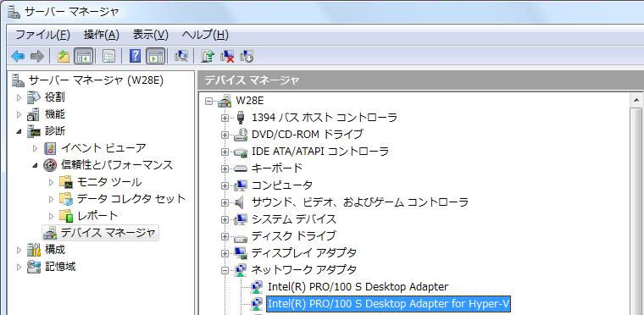Click the 役割 roles icon in tree

[34, 97]
